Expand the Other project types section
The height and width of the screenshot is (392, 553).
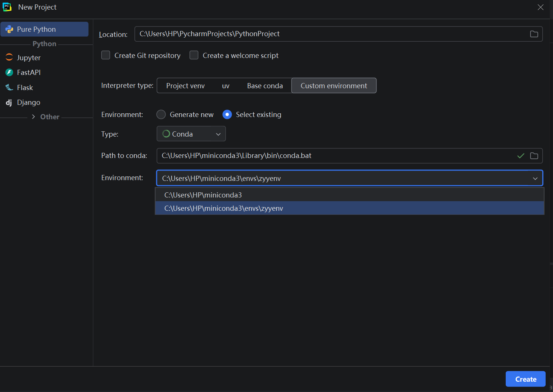click(33, 117)
